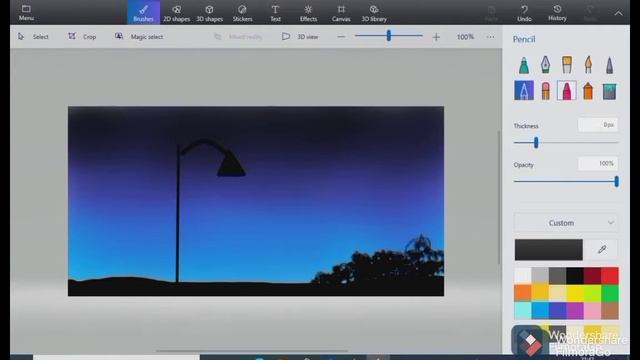Pick the brown color swatch
Screen dimensions: 640x360
pos(610,311)
